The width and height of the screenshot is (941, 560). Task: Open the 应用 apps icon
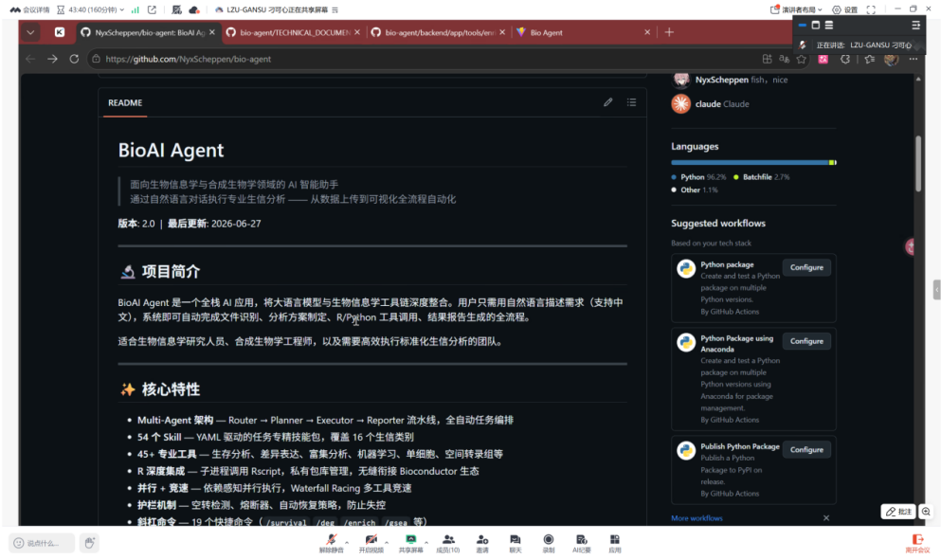tap(614, 543)
